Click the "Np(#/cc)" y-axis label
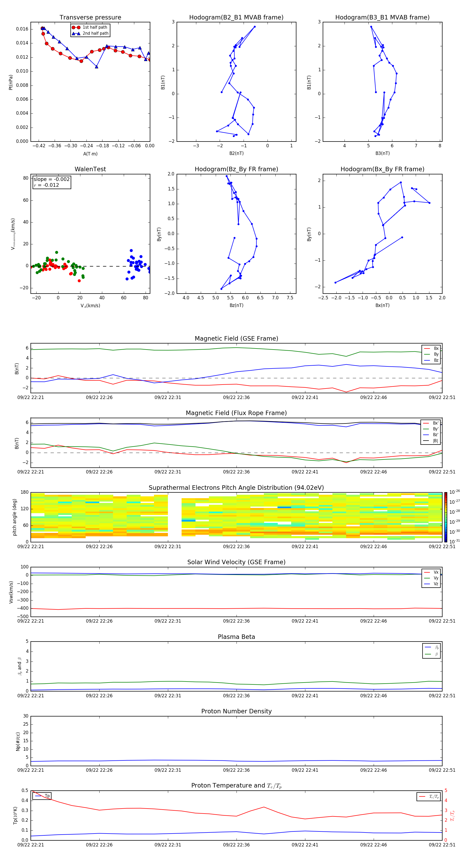The image size is (473, 868). 18,741
